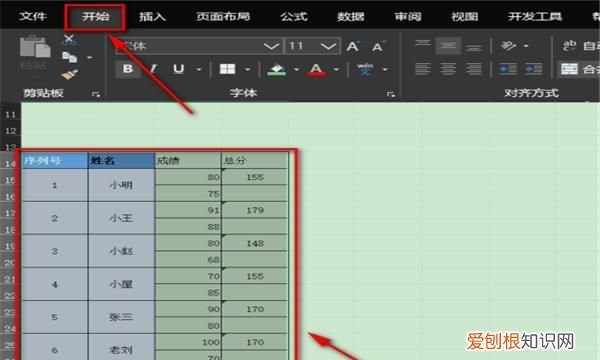The image size is (600, 360).
Task: Switch to the 插入 insert tab
Action: (152, 16)
